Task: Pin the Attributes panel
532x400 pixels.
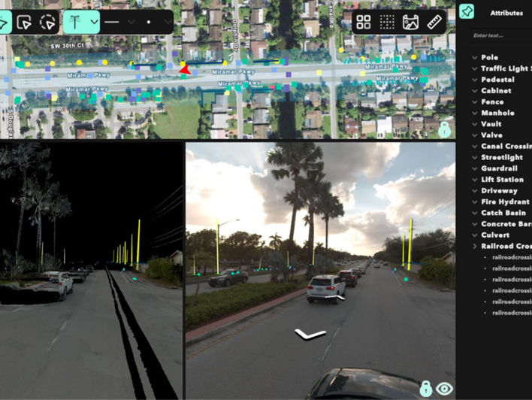Action: [x=467, y=12]
